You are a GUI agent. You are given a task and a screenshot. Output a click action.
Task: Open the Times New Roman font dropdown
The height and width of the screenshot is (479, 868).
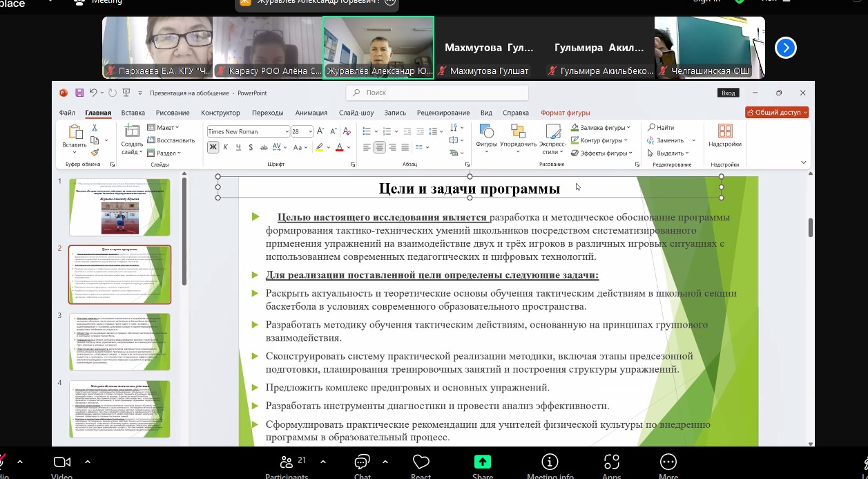287,131
